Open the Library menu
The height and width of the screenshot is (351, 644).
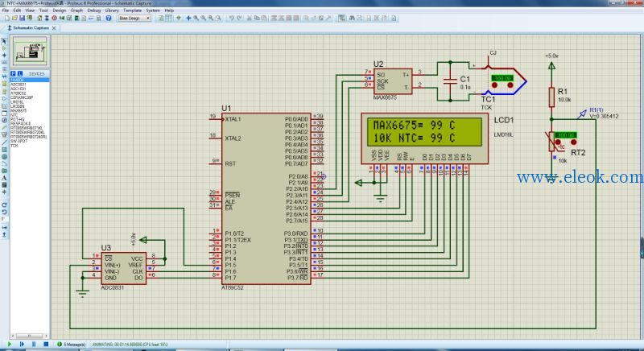tap(112, 10)
